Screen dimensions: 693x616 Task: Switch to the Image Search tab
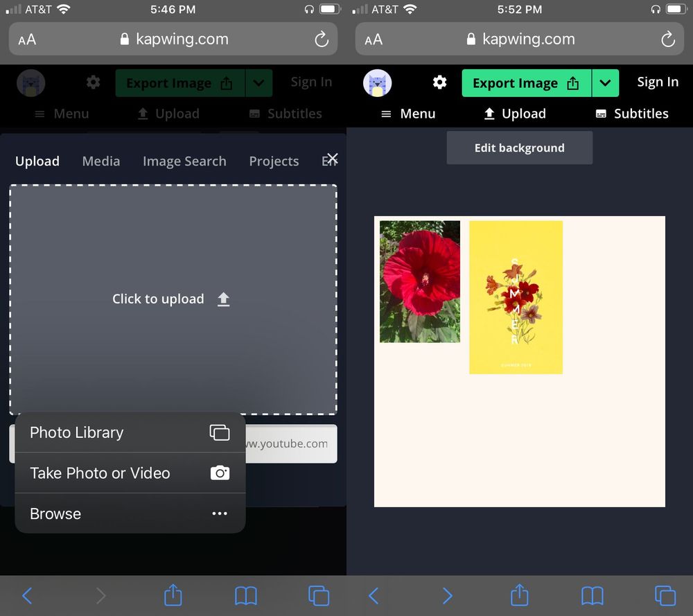[184, 161]
